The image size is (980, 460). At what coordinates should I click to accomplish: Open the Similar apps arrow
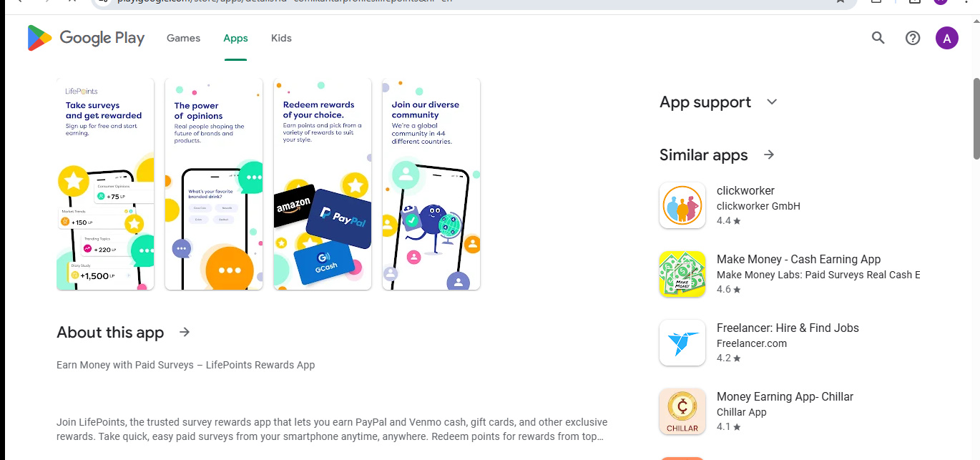(x=769, y=155)
